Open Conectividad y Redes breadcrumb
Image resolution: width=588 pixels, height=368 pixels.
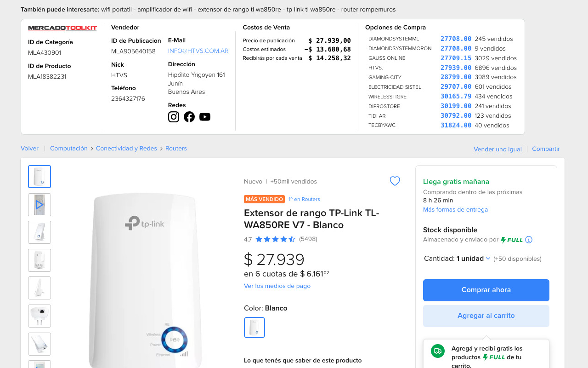[126, 149]
